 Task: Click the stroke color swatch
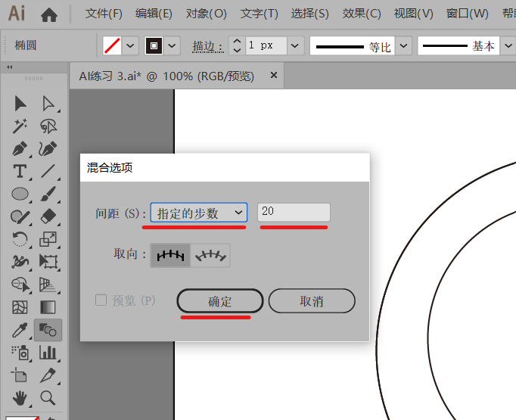click(x=154, y=45)
